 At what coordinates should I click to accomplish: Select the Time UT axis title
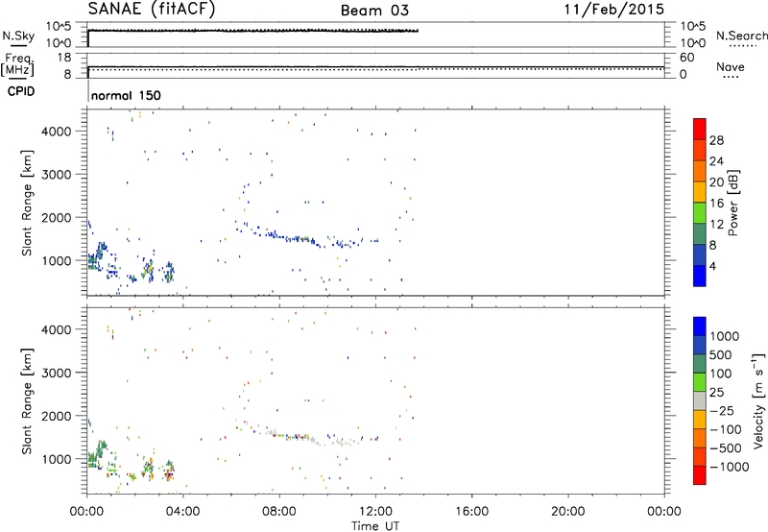click(x=375, y=526)
